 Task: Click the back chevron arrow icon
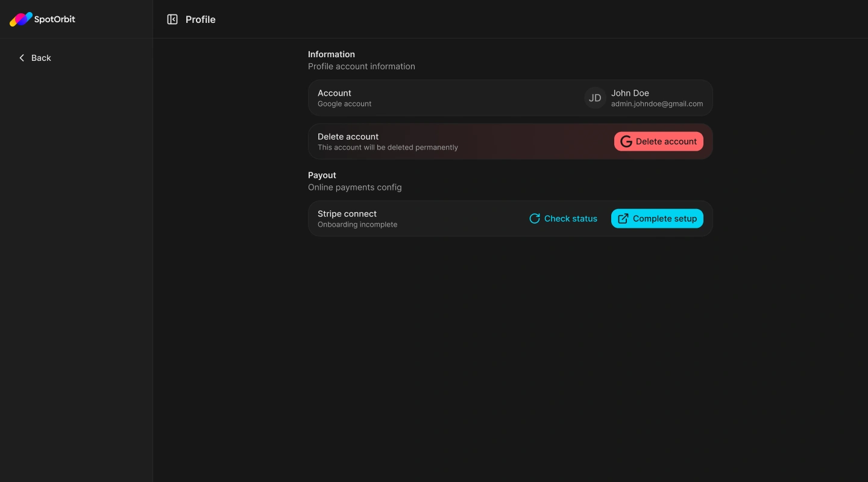[22, 58]
